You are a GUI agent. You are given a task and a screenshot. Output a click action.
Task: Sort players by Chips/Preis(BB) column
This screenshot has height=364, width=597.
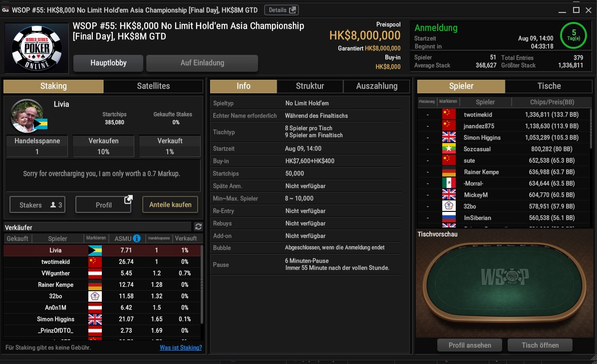(x=552, y=102)
